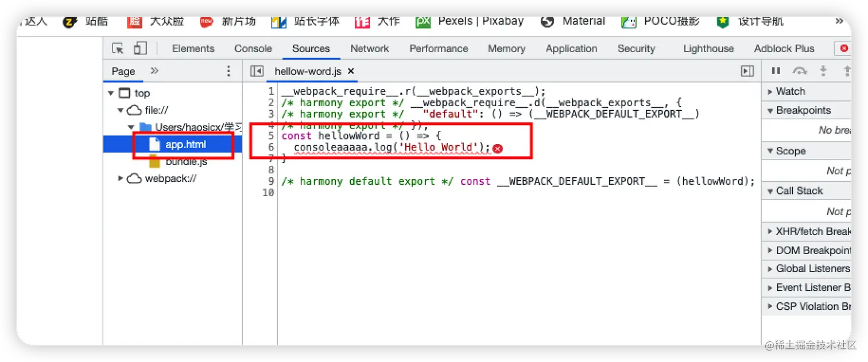Click the harmony default export line
Image resolution: width=868 pixels, height=362 pixels.
tap(518, 181)
